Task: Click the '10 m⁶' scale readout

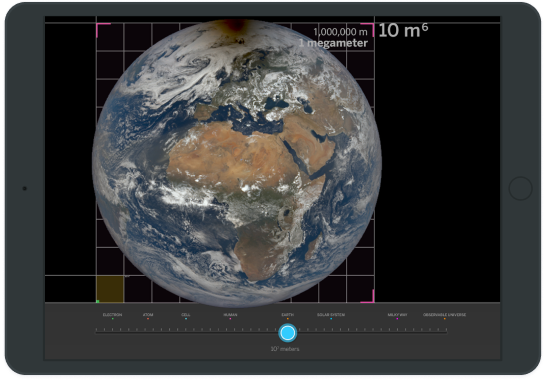Action: (403, 30)
